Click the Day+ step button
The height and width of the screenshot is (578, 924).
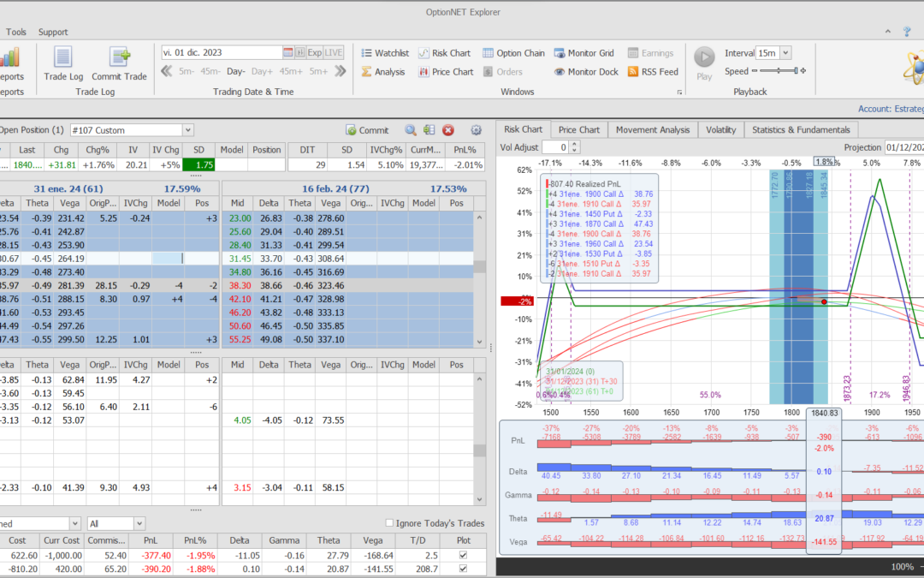pyautogui.click(x=263, y=71)
